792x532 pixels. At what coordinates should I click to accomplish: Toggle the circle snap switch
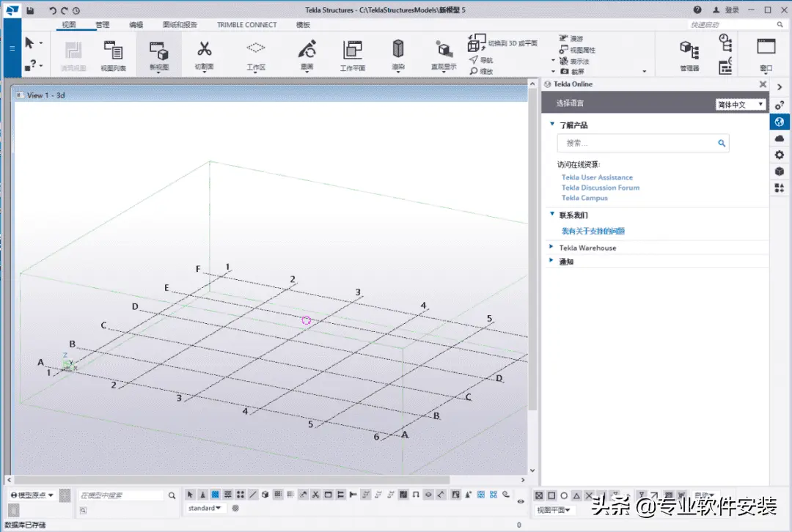point(564,495)
